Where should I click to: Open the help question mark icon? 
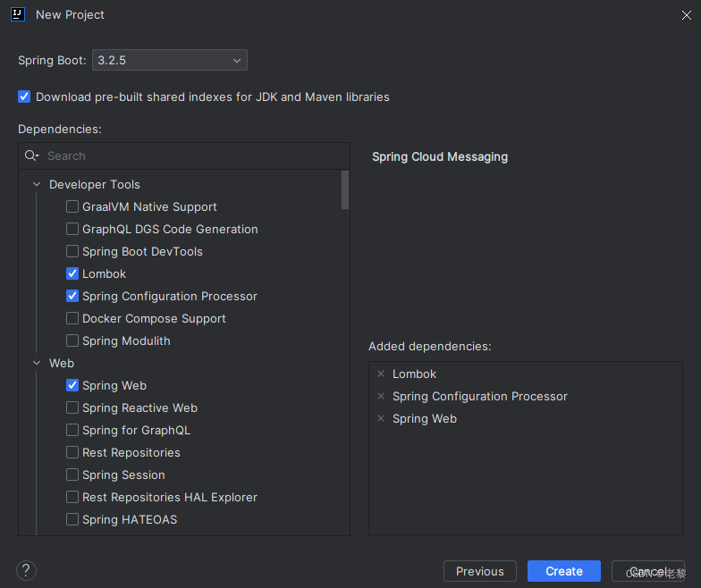27,570
